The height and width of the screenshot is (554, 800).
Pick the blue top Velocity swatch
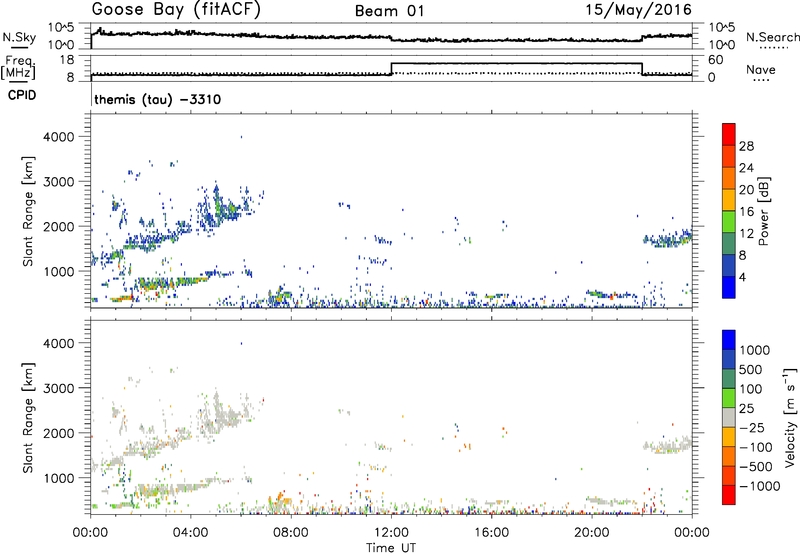(729, 340)
